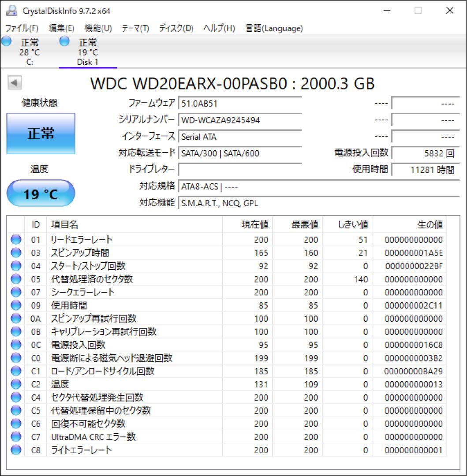Click the status dot next to スピンアップ時間
This screenshot has height=476, width=467.
point(16,253)
